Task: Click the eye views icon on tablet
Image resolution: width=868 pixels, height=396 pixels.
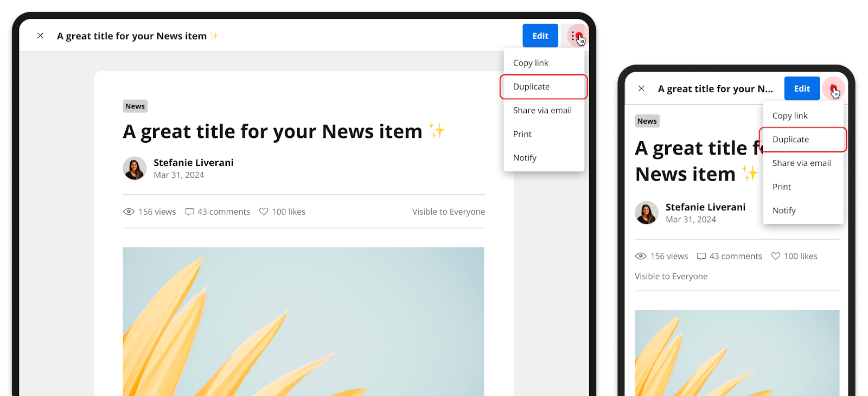Action: pos(129,212)
